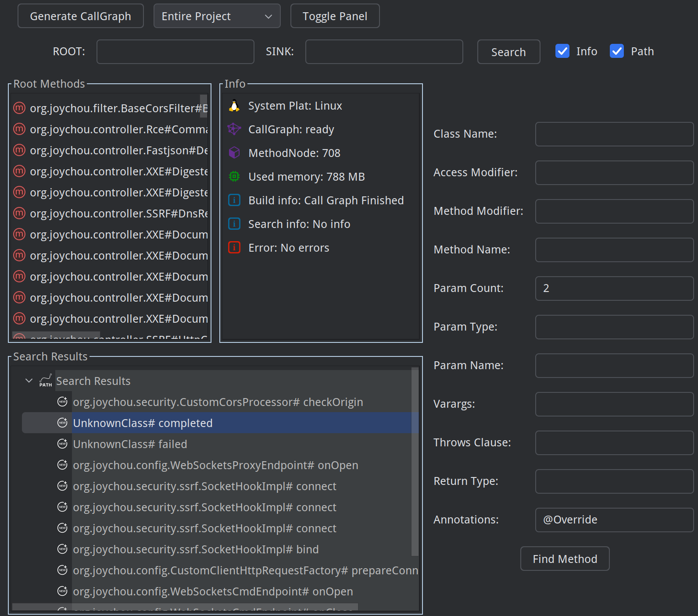Click the green Used memory chip icon

(x=234, y=177)
